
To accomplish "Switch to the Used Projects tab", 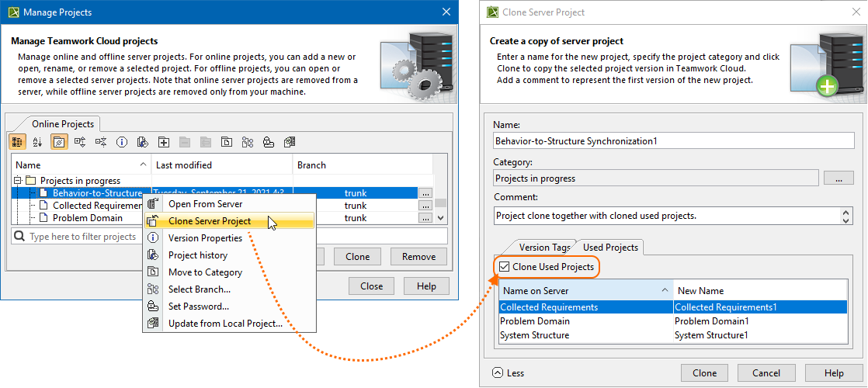I will pos(610,248).
